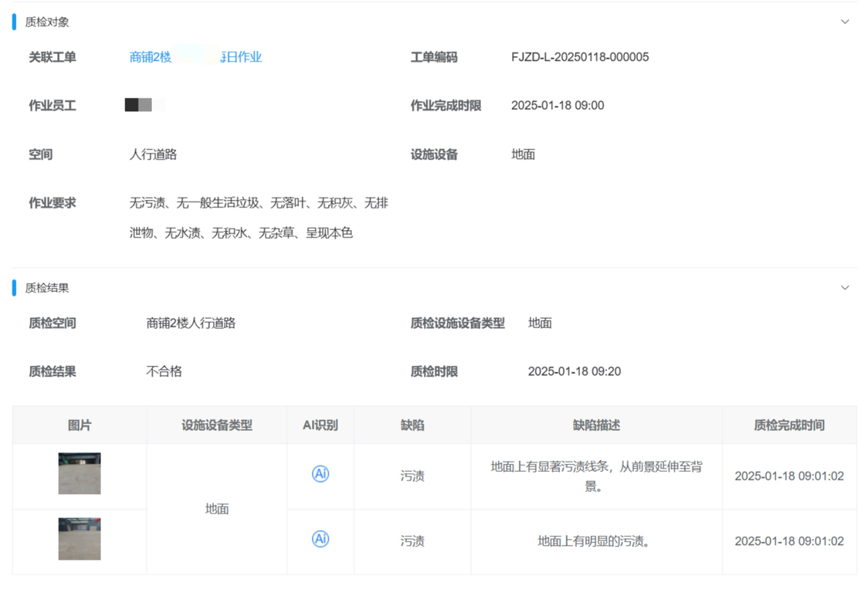
Task: Click the 污渍 defect in the first row
Action: coord(412,476)
